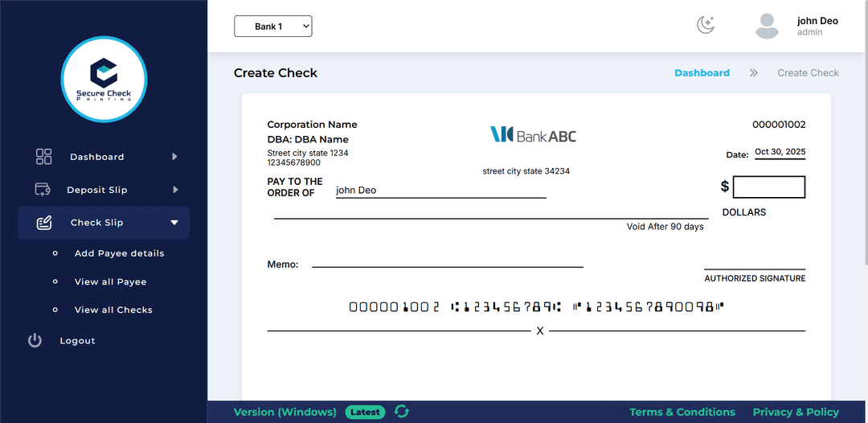Click the breadcrumb double-chevron separator
Viewport: 868px width, 423px height.
753,73
